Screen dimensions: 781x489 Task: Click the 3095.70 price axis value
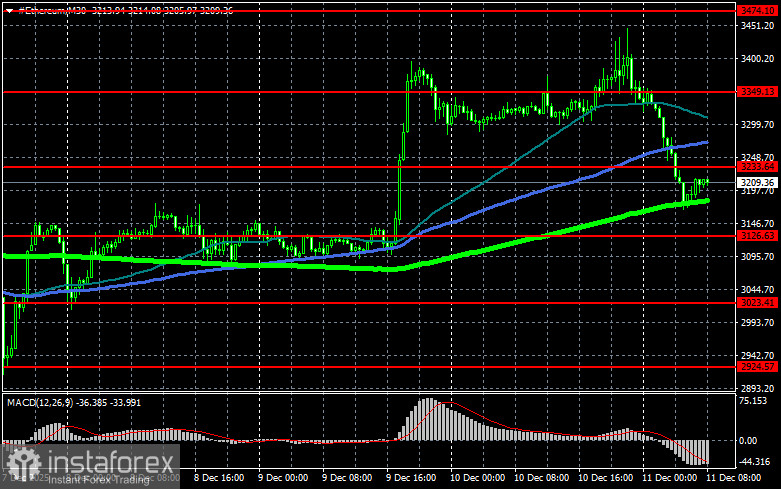(757, 256)
